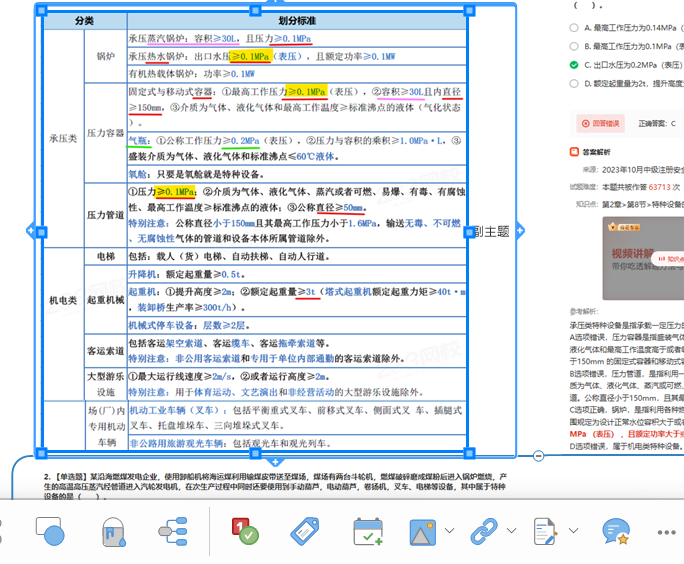Click the 压力容器 cell
The height and width of the screenshot is (564, 684).
click(x=106, y=133)
